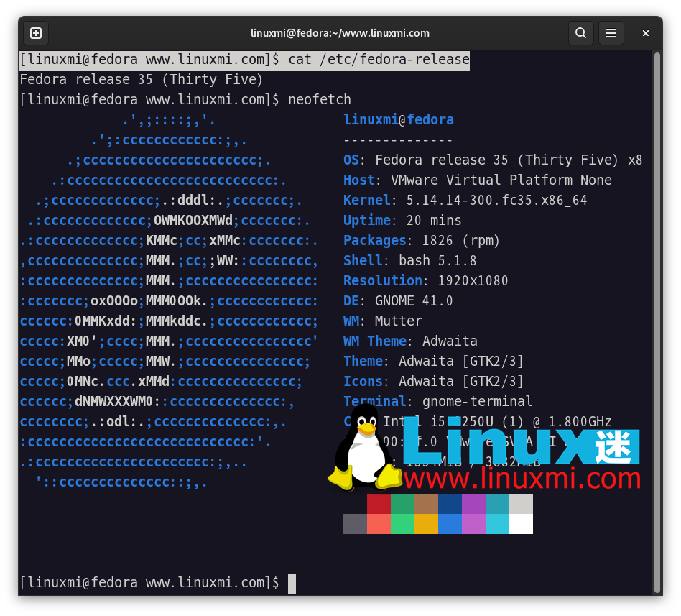Click the dark purple color block
Screen dimensions: 681x616
coord(473,504)
